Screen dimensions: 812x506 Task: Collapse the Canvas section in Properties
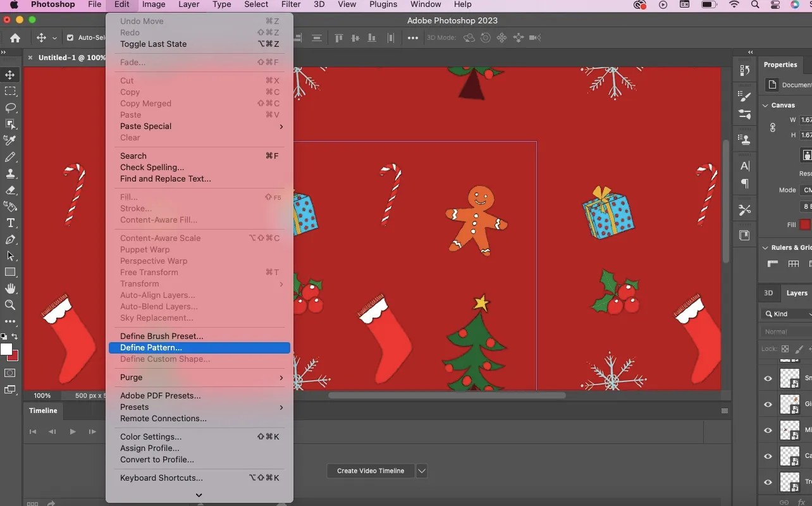pos(766,105)
